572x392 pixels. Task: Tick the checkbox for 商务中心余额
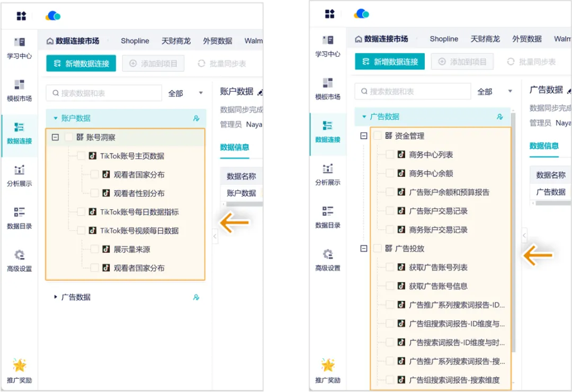click(x=390, y=173)
